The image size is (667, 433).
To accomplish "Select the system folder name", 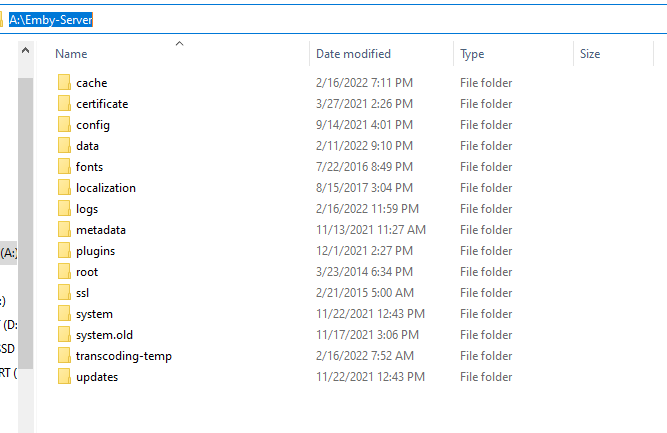I will pos(94,314).
